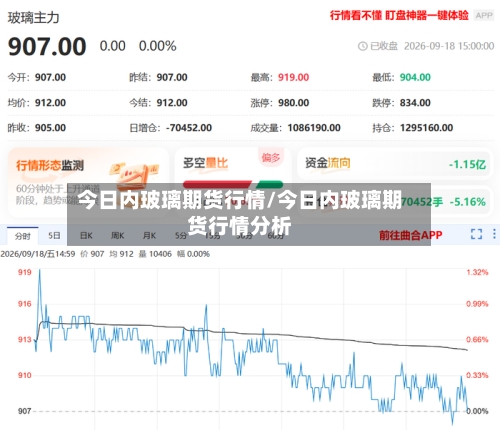Switch to the 周K chart tab
500x430 pixels.
click(117, 236)
